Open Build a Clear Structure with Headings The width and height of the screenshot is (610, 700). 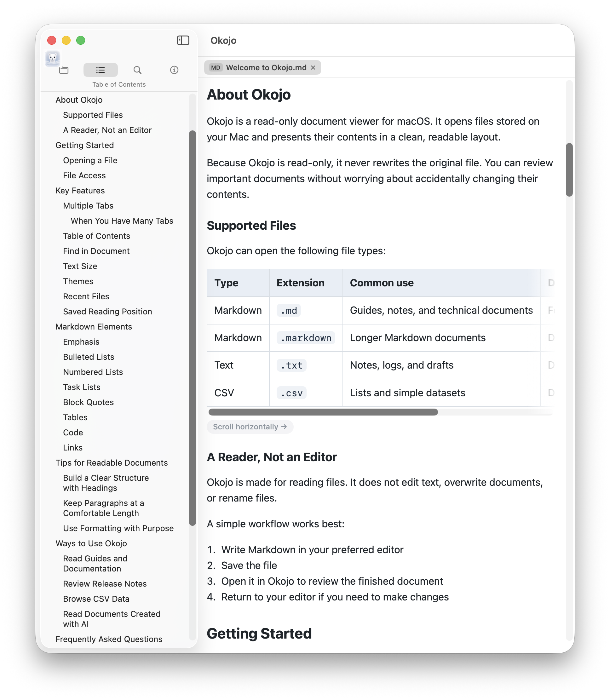click(106, 483)
